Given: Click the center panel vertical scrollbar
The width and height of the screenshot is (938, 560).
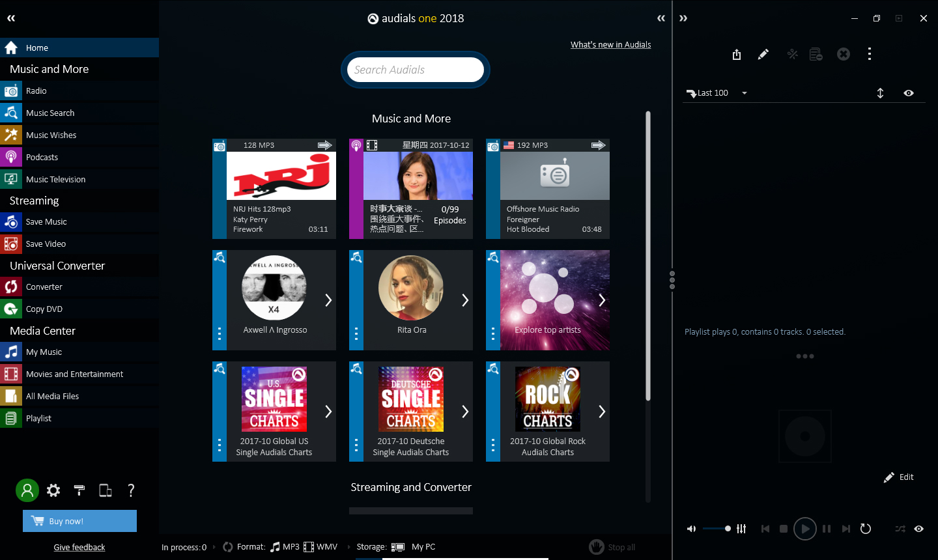Looking at the screenshot, I should [648, 256].
